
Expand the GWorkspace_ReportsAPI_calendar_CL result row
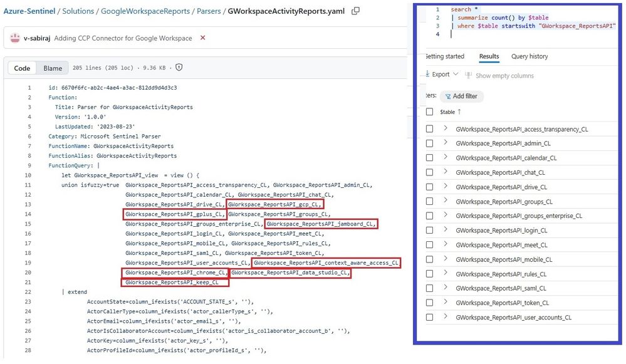pyautogui.click(x=446, y=157)
